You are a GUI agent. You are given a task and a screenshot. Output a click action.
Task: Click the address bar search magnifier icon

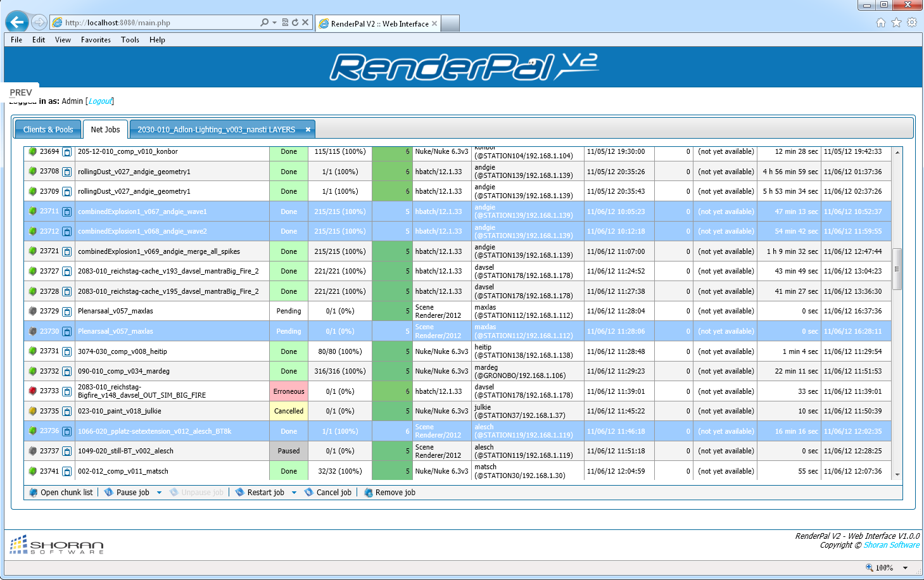265,22
